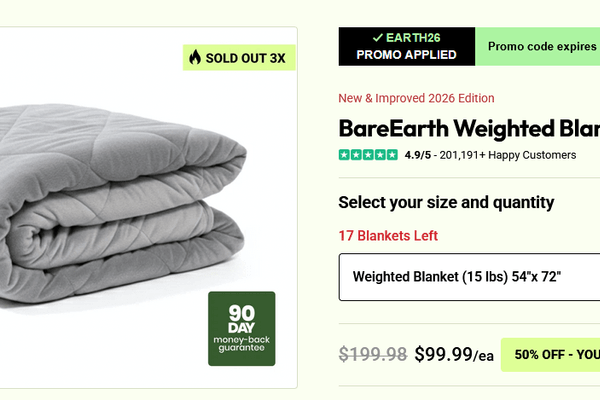This screenshot has width=600, height=400.
Task: Click the green checkmark beside EARTH26
Action: pos(377,38)
